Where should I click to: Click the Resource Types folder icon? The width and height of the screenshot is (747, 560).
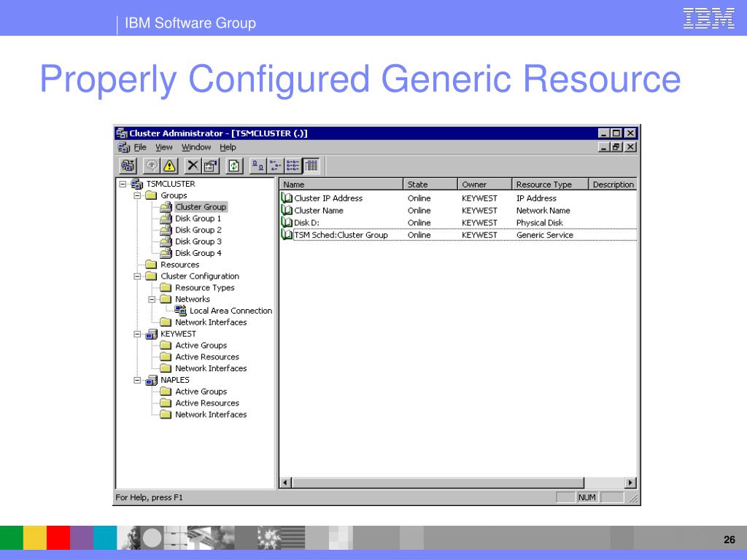pyautogui.click(x=166, y=287)
